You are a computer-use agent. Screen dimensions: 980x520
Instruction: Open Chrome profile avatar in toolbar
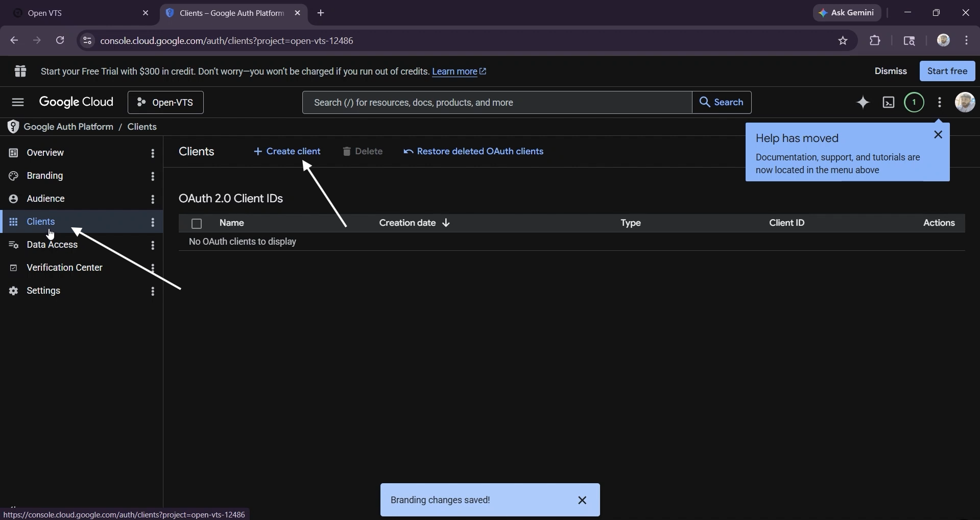[x=943, y=40]
